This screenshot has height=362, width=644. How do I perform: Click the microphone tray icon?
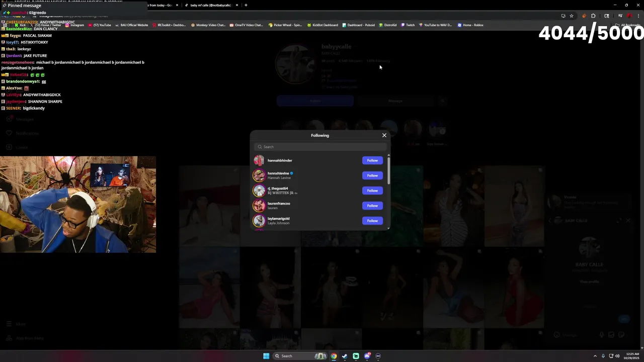click(604, 356)
